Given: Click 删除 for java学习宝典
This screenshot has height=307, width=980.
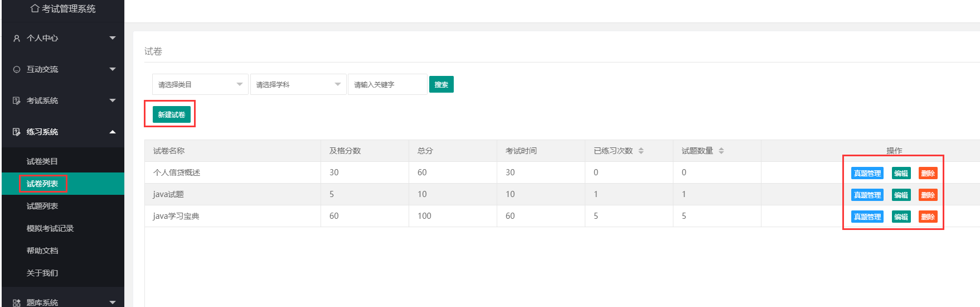Looking at the screenshot, I should coord(928,217).
